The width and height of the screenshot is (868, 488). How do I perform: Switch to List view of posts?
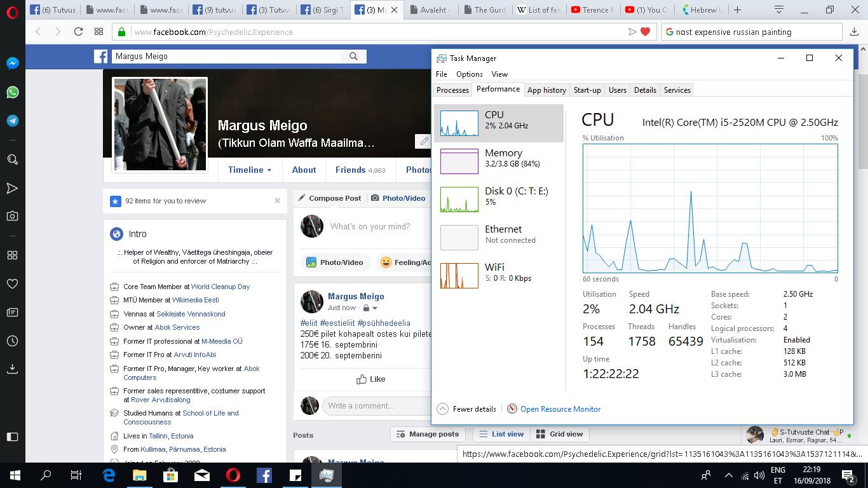point(501,434)
